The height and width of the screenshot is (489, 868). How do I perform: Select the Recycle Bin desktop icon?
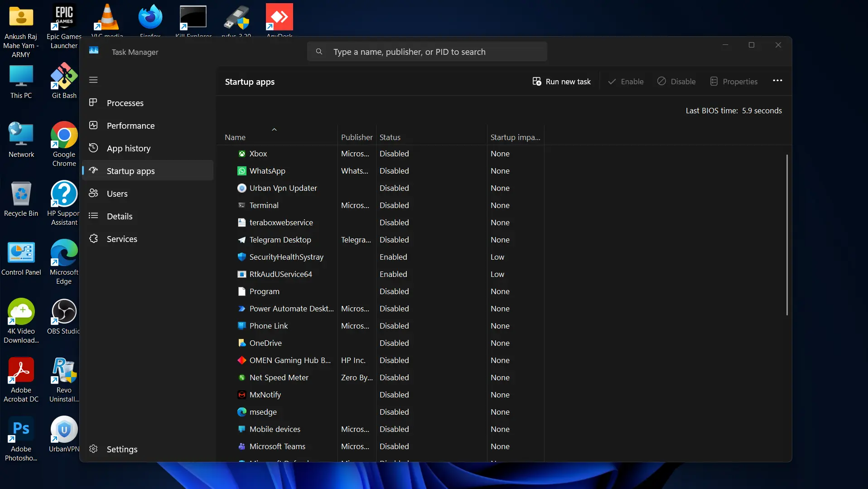coord(21,199)
